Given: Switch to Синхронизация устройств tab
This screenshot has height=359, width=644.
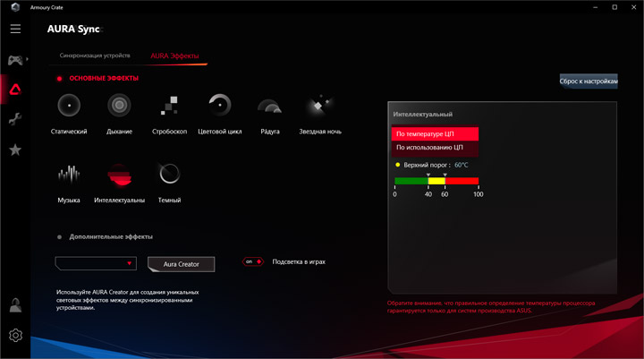Looking at the screenshot, I should [x=95, y=56].
